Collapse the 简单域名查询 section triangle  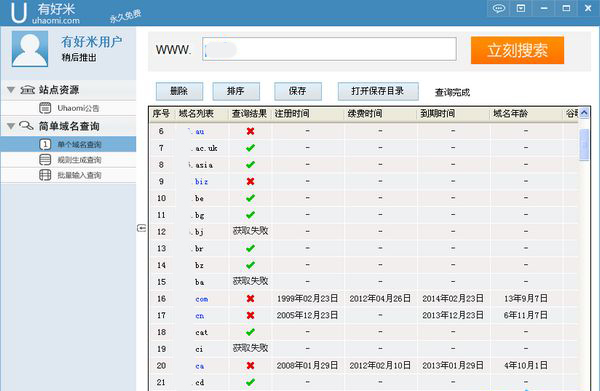click(x=11, y=126)
